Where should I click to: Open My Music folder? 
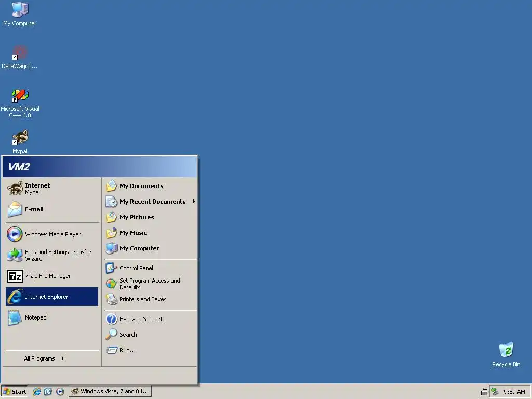pyautogui.click(x=151, y=233)
